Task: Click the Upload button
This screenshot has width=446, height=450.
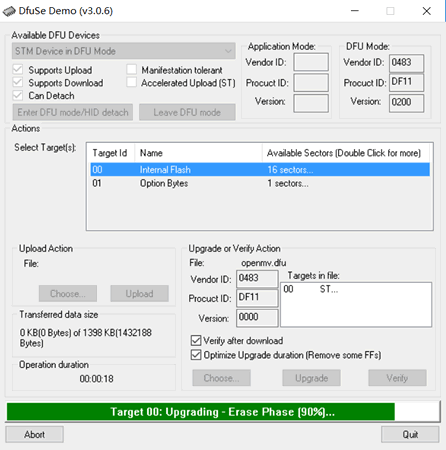Action: click(139, 294)
